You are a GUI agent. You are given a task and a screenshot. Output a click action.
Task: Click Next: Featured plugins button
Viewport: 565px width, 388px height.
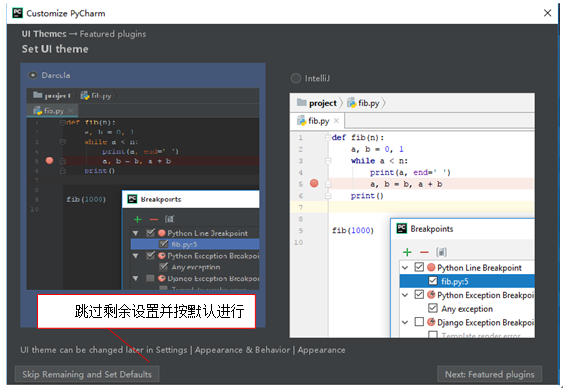(x=489, y=374)
